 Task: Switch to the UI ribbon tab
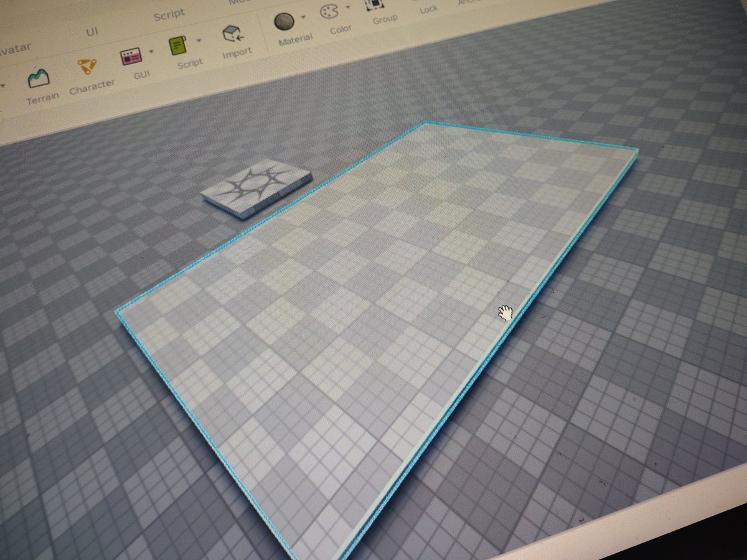(x=92, y=31)
